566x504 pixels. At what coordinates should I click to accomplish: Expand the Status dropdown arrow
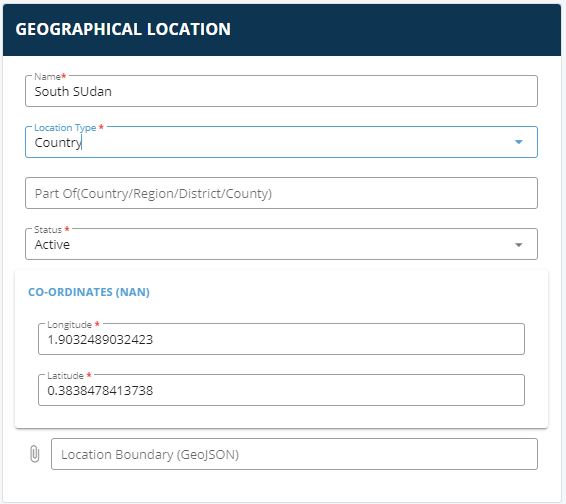[x=518, y=245]
